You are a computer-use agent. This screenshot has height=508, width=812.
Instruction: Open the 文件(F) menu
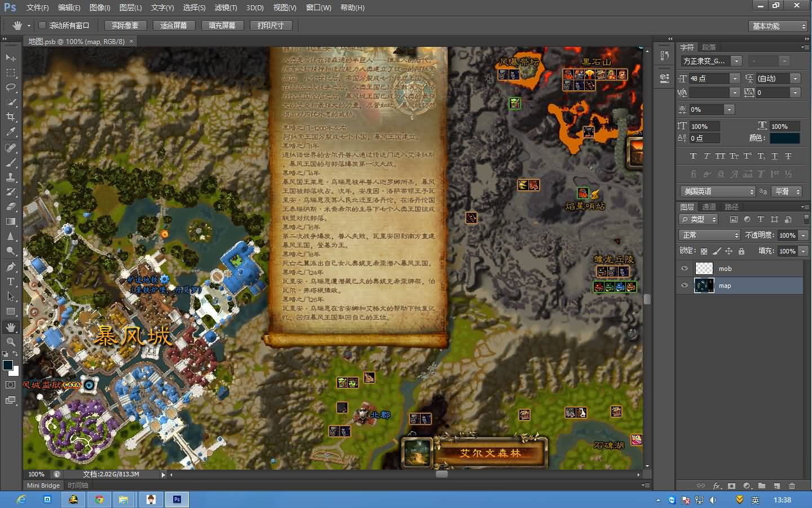(x=37, y=7)
